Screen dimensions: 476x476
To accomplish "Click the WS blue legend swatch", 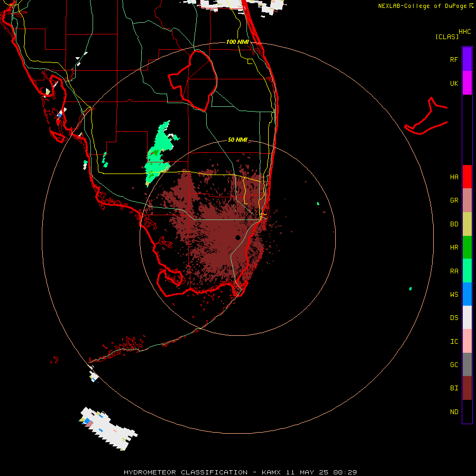I will [x=467, y=294].
